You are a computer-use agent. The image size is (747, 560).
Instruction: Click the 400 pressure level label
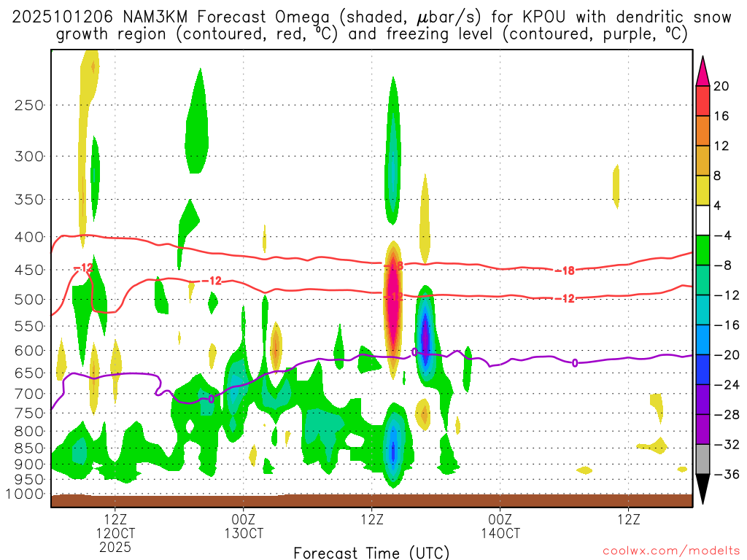pos(29,237)
